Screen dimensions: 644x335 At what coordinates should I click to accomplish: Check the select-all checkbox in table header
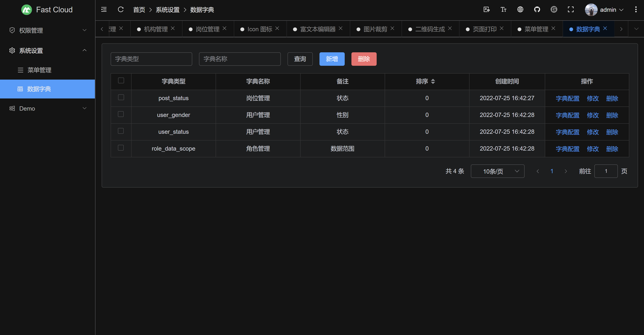pyautogui.click(x=121, y=81)
